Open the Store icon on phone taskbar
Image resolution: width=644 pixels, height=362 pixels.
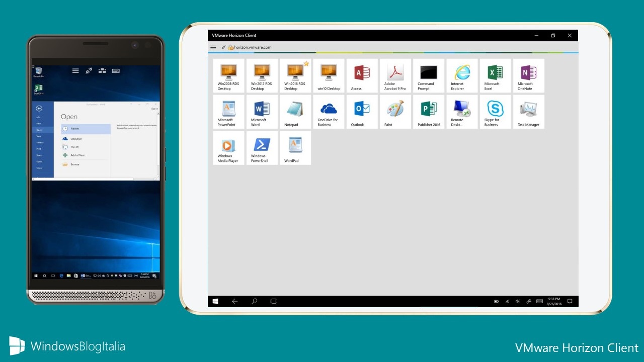(76, 276)
